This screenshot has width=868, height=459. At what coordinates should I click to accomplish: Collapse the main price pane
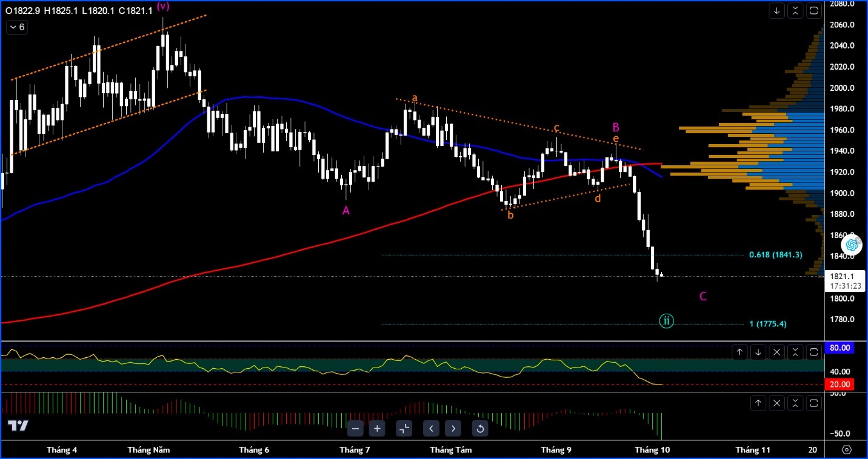click(795, 10)
